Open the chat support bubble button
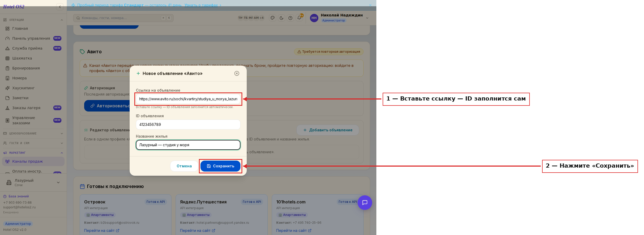The width and height of the screenshot is (644, 235). point(365,203)
